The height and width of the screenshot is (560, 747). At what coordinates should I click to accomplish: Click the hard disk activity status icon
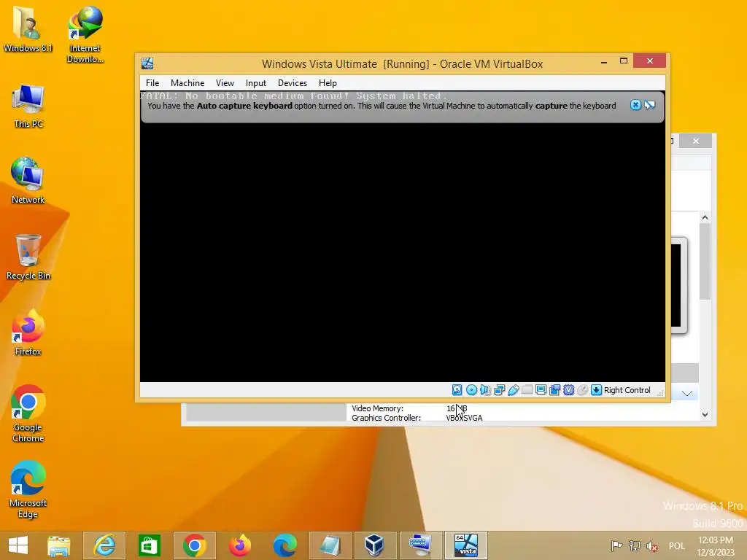pyautogui.click(x=457, y=390)
